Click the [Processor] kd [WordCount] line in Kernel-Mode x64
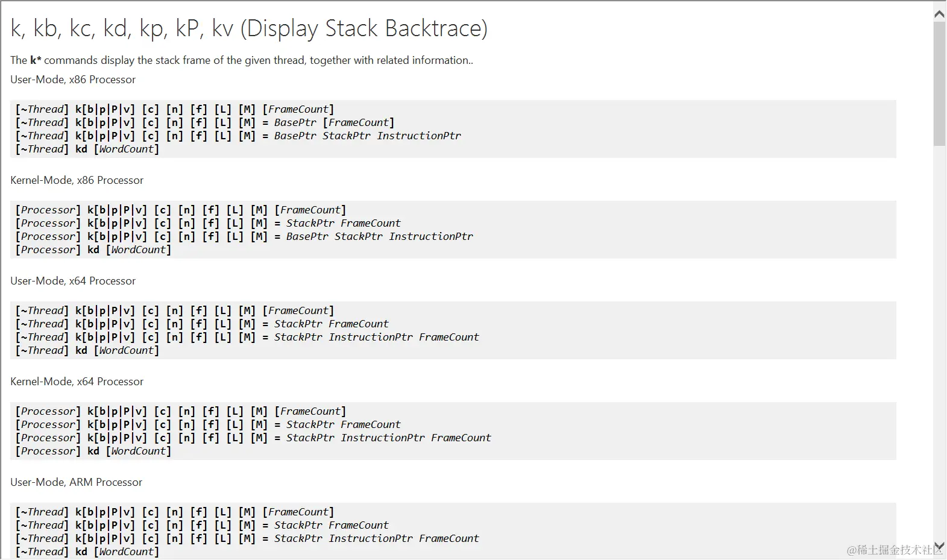The image size is (947, 560). point(93,451)
